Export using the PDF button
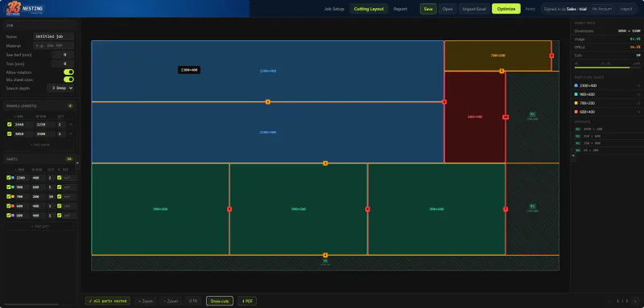This screenshot has height=308, width=644. [247, 301]
